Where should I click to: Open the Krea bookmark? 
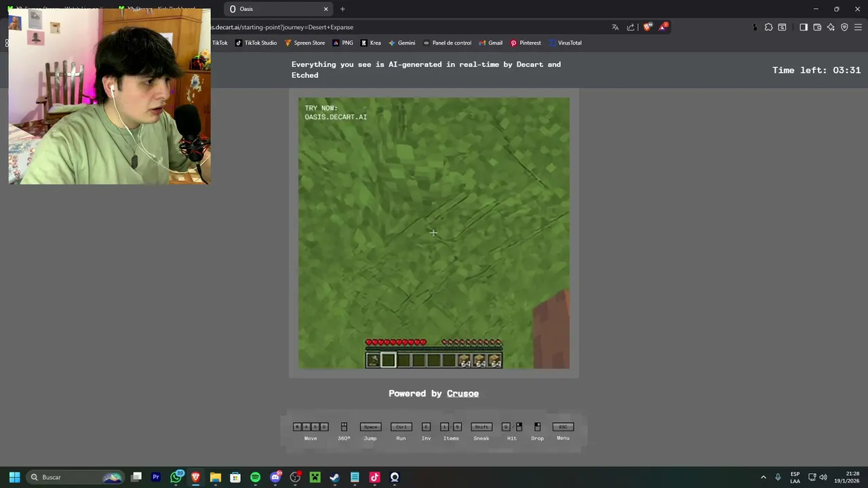(x=371, y=43)
